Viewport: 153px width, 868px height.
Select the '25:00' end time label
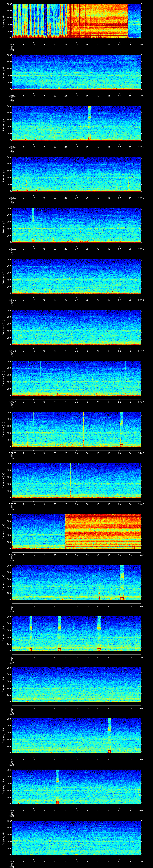pyautogui.click(x=141, y=555)
